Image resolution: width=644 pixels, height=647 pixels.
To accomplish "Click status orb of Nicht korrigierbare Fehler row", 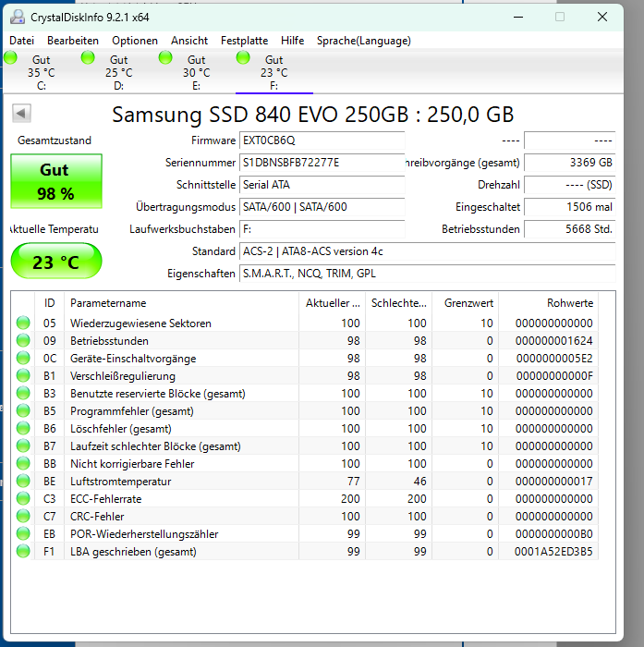I will coord(23,463).
